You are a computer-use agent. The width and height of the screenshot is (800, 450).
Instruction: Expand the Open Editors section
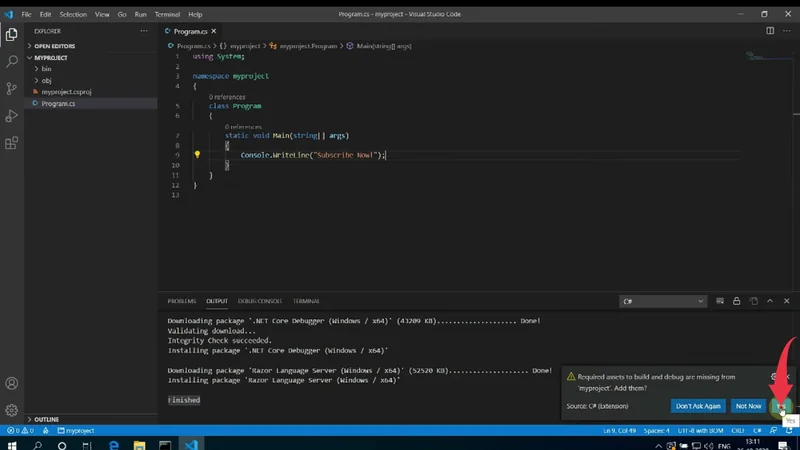(x=55, y=46)
